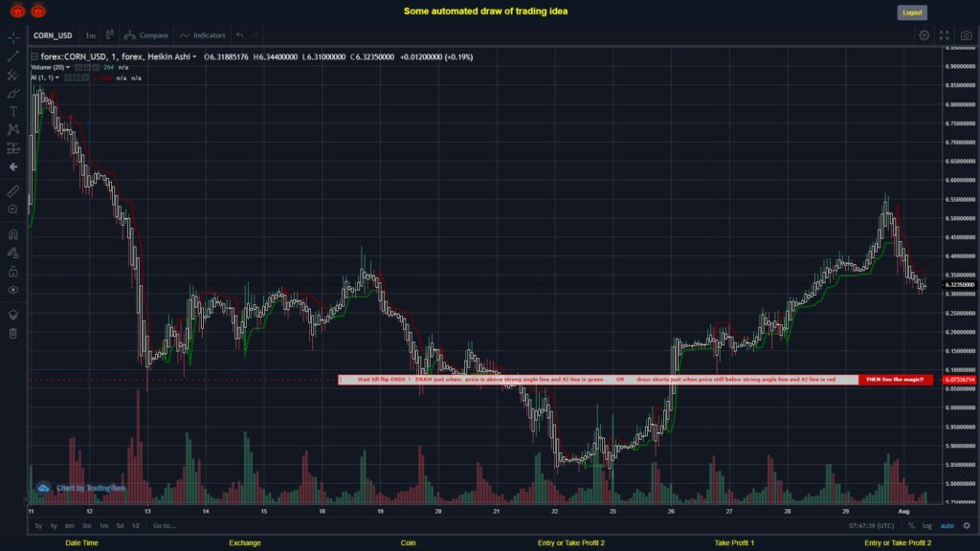Toggle hide all drawings eye icon
Viewport: 980px width, 551px height.
13,290
